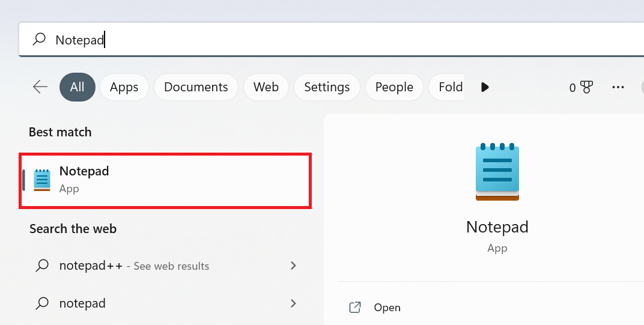The height and width of the screenshot is (325, 644).
Task: Click the Notepad title in preview pane
Action: click(x=497, y=227)
